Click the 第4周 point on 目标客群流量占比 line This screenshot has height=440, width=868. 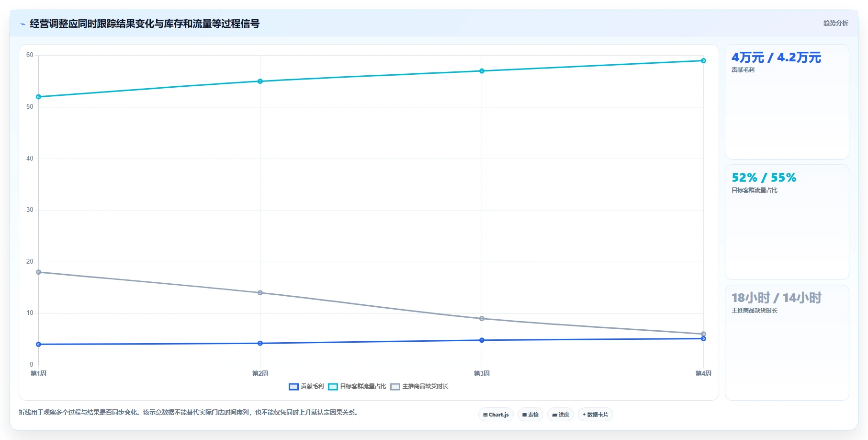pyautogui.click(x=703, y=61)
